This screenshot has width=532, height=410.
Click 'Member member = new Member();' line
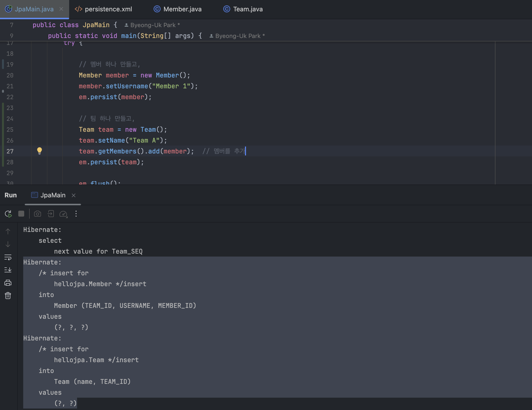coord(134,75)
